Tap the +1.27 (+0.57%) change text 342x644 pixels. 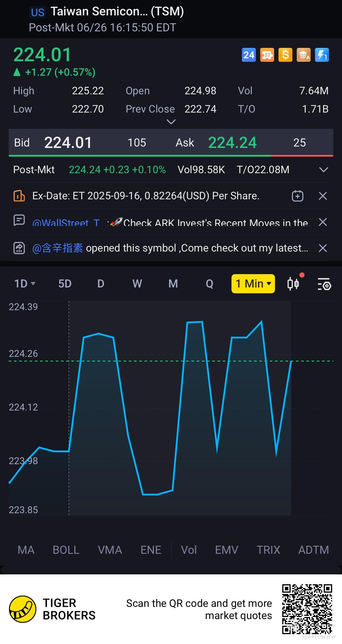(x=60, y=72)
